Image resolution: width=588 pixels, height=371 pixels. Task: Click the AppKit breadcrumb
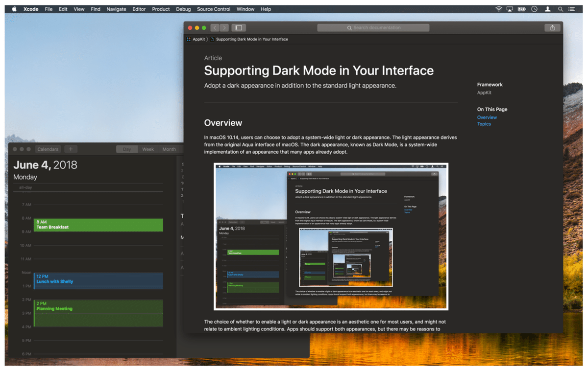199,39
